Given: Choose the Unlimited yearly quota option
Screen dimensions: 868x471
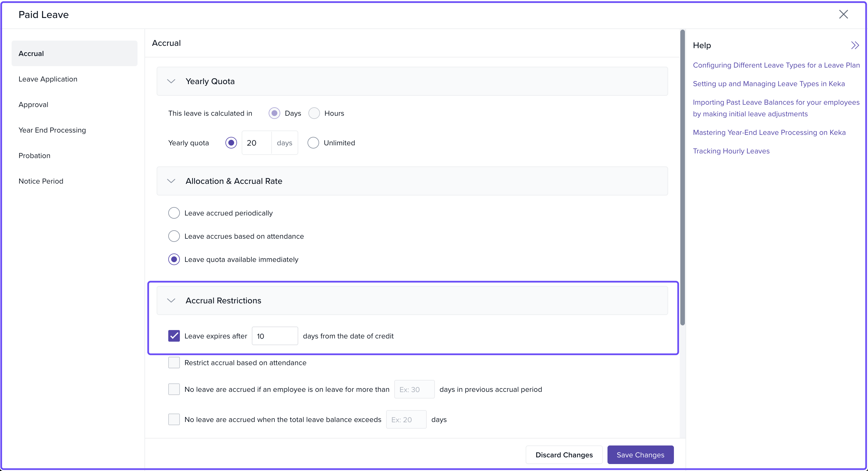Looking at the screenshot, I should click(x=313, y=143).
